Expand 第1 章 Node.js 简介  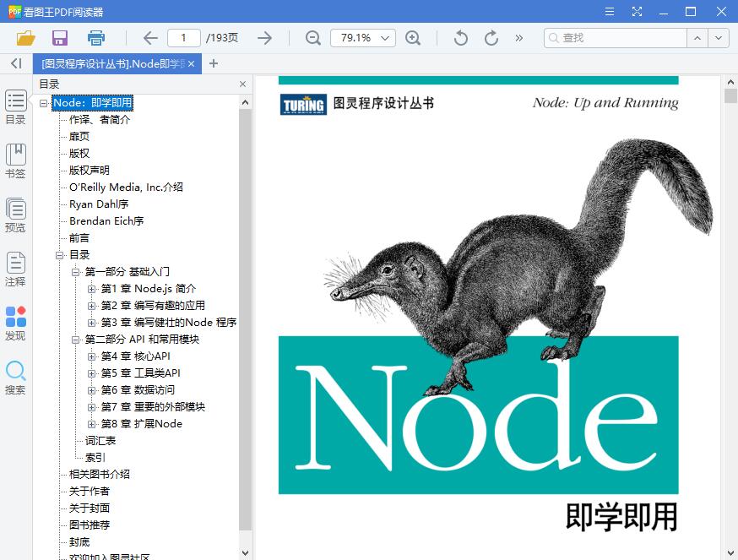(91, 289)
